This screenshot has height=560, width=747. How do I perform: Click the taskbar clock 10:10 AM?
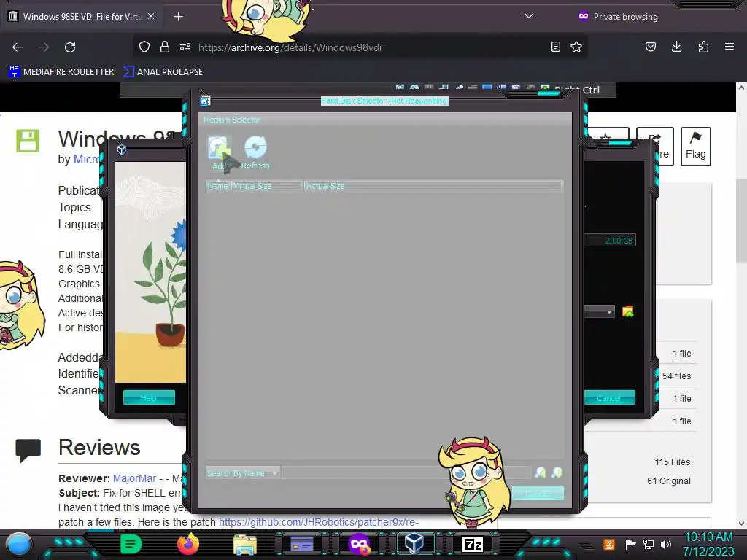[x=708, y=537]
